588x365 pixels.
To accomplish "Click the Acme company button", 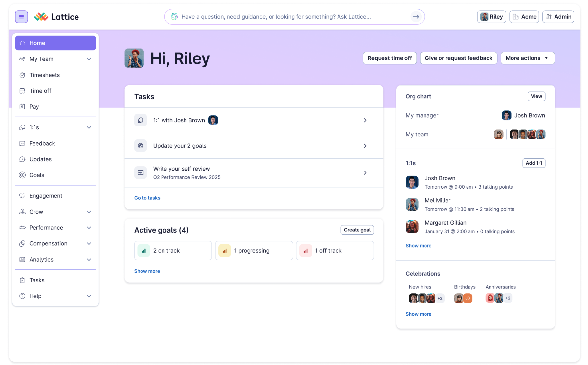I will (524, 17).
